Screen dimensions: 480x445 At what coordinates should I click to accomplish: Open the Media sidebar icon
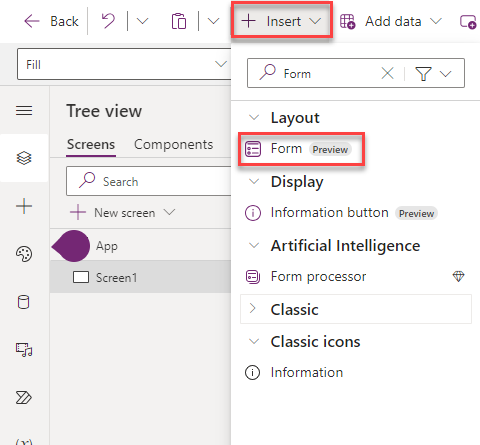click(x=24, y=350)
